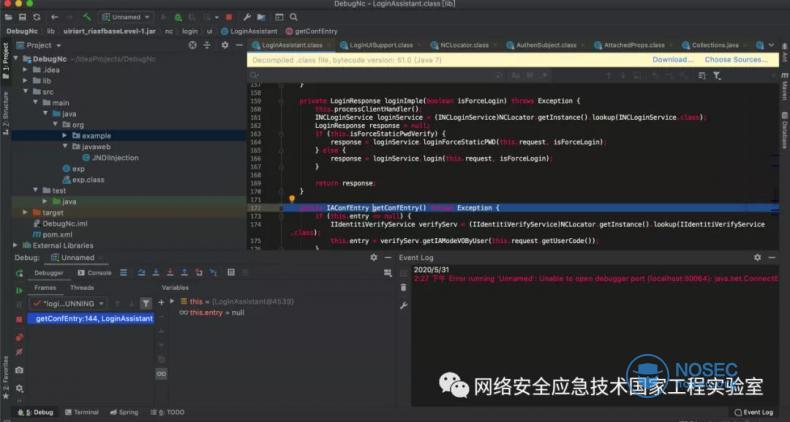
Task: Open Event Log gear settings
Action: coord(757,257)
